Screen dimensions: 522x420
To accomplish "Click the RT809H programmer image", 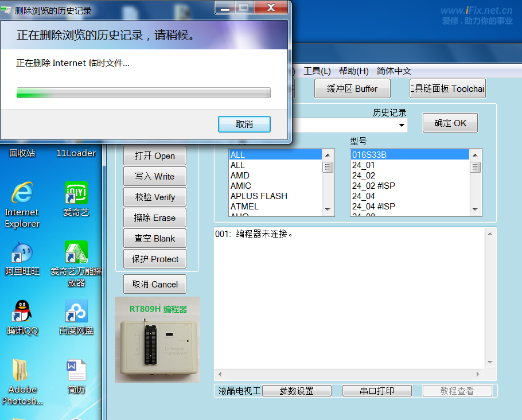I will pos(158,340).
